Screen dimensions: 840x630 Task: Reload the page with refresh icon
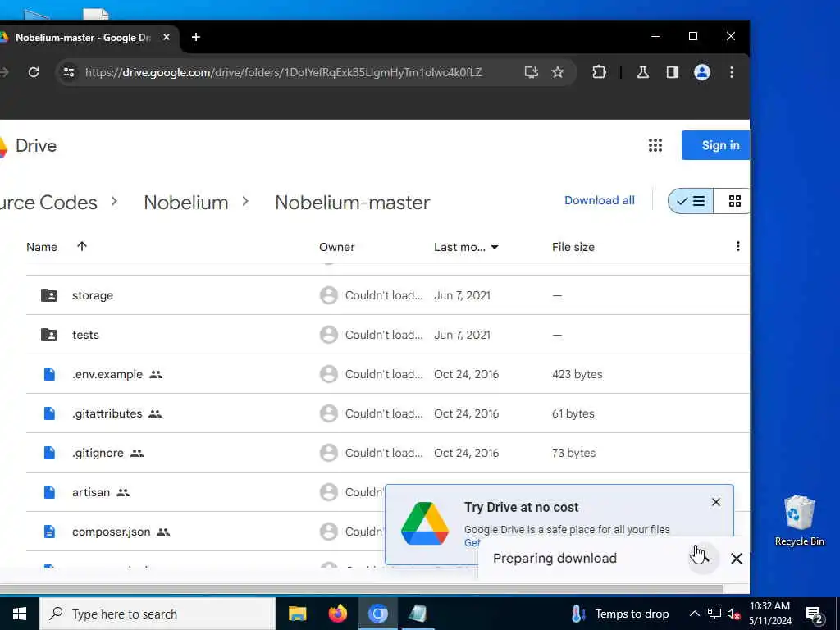pyautogui.click(x=33, y=72)
